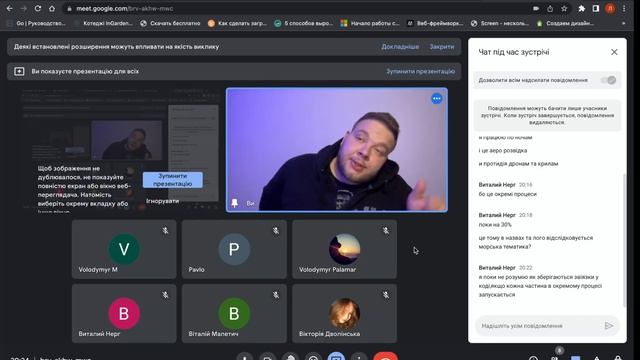
Task: Open the browser profile avatar
Action: (610, 8)
